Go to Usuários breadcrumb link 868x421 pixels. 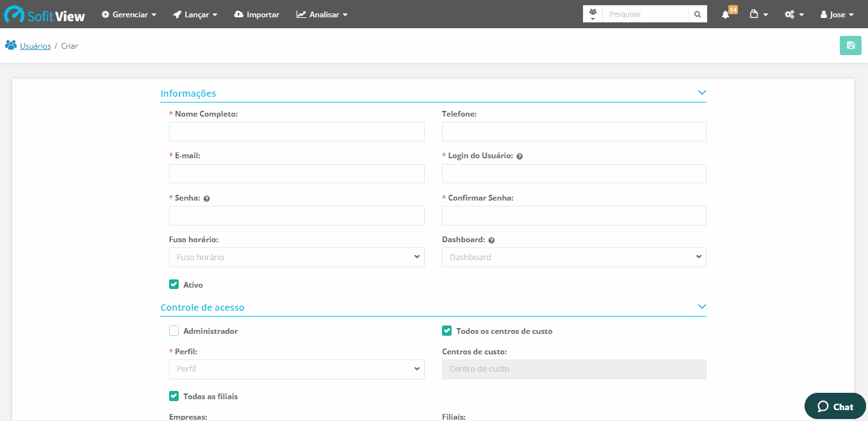pyautogui.click(x=35, y=46)
